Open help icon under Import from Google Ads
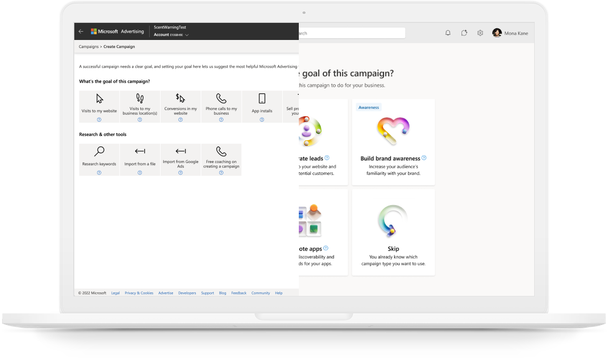 [x=181, y=173]
